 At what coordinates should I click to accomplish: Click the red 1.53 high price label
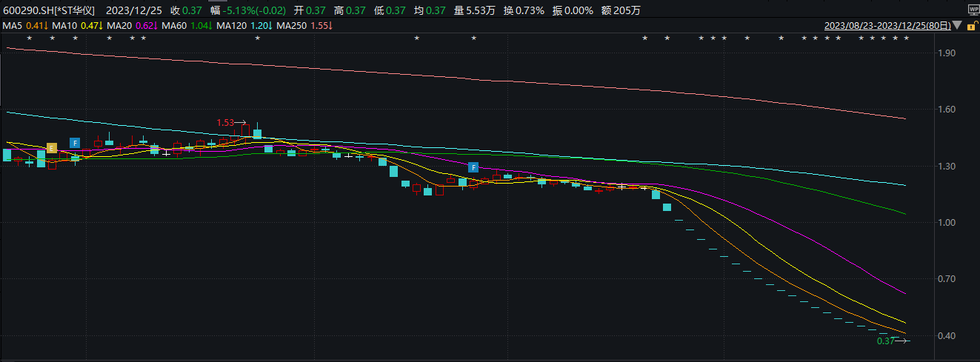click(x=225, y=122)
